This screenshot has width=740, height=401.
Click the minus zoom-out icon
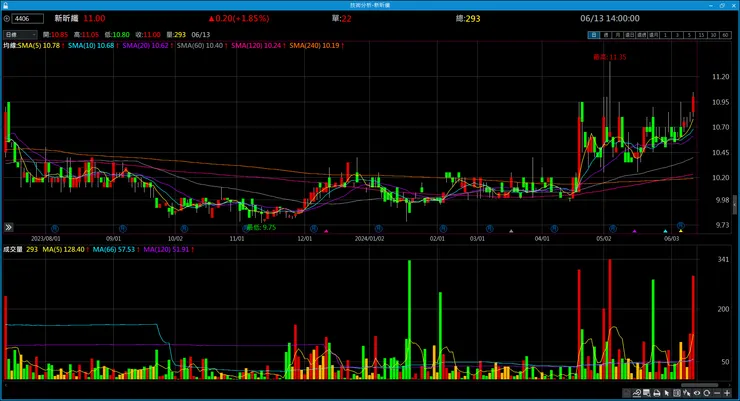coord(717,393)
